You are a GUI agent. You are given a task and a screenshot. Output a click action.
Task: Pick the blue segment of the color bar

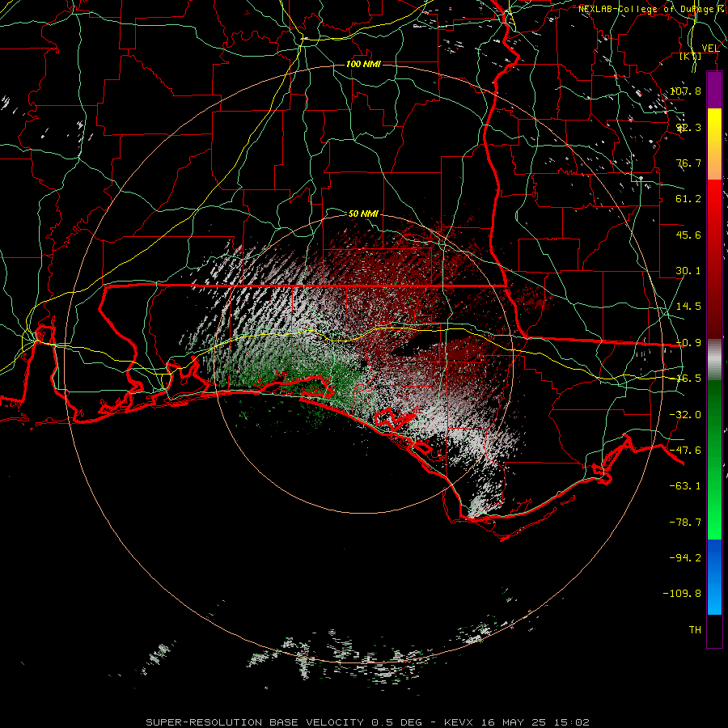[x=714, y=577]
